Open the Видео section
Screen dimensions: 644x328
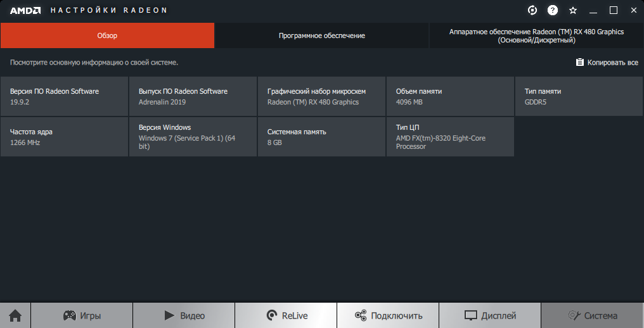point(184,316)
